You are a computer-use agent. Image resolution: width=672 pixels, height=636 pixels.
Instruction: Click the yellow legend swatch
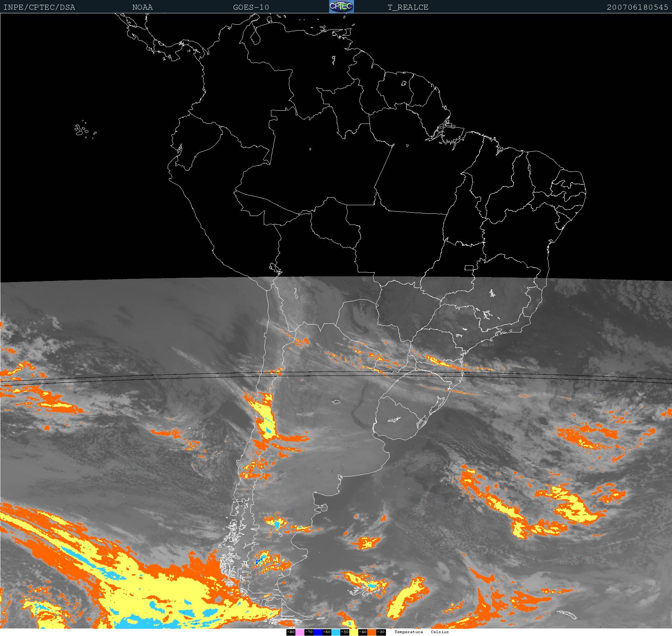coord(353,632)
